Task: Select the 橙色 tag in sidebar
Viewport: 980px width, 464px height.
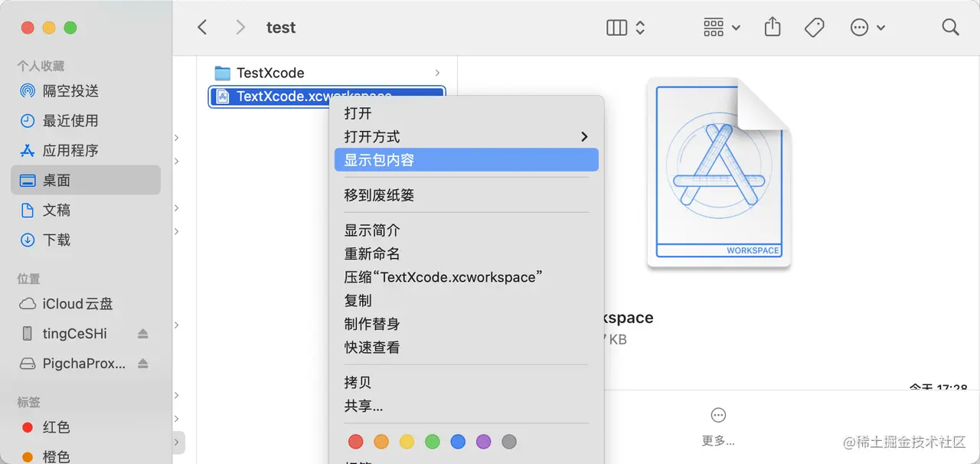Action: coord(86,456)
